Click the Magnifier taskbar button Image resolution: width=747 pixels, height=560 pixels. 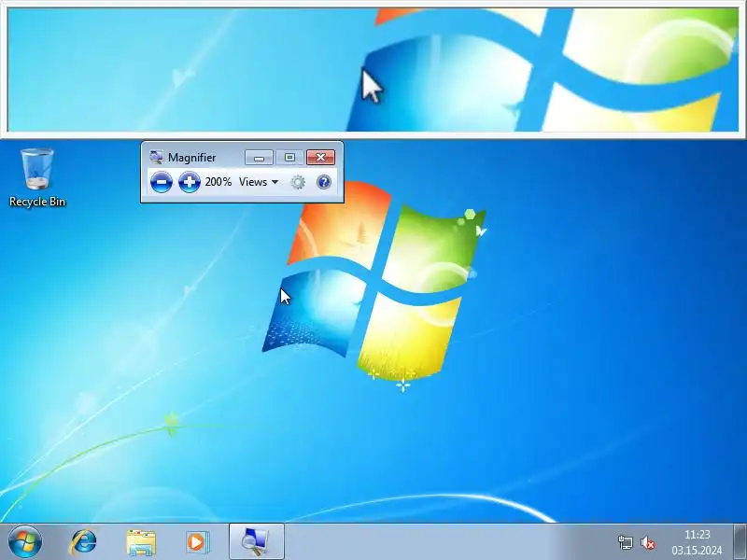tap(256, 541)
